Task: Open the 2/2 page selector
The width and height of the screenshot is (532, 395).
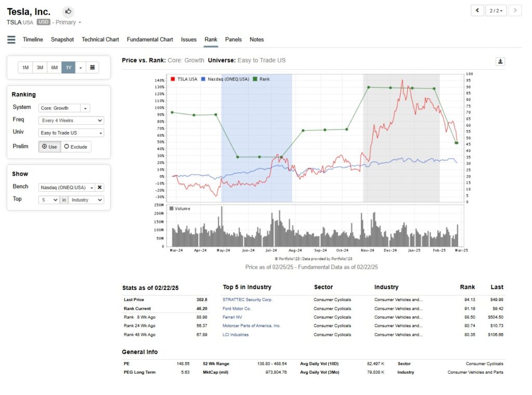Action: tap(496, 10)
